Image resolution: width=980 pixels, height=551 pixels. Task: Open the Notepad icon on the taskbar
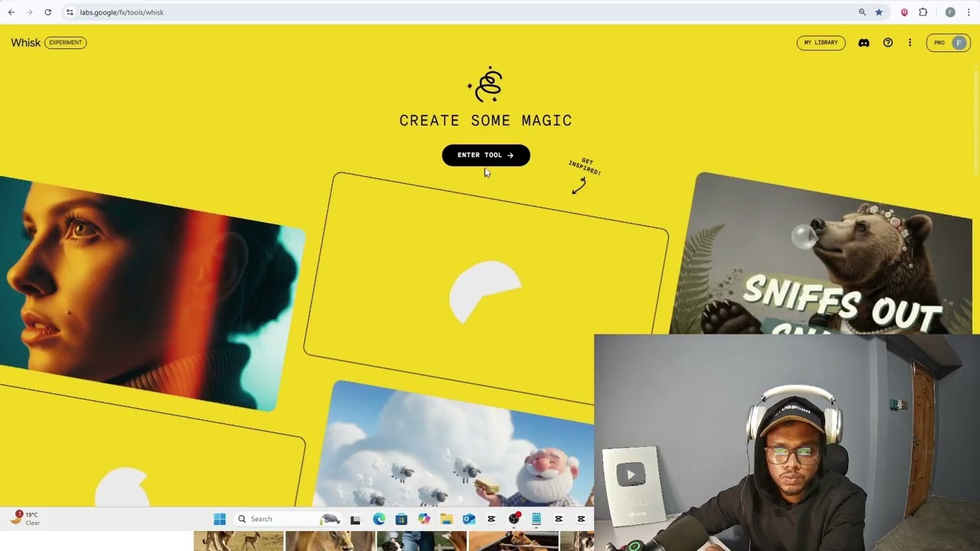537,519
